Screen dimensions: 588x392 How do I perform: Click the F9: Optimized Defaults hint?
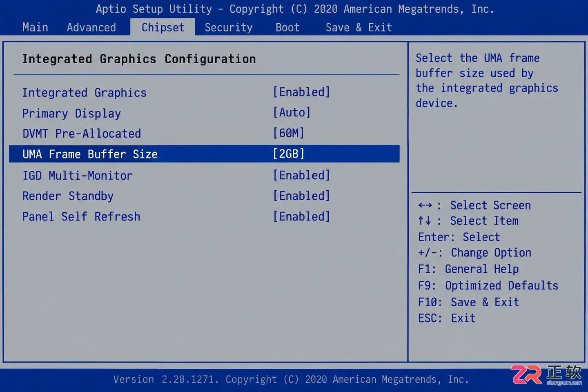coord(488,285)
